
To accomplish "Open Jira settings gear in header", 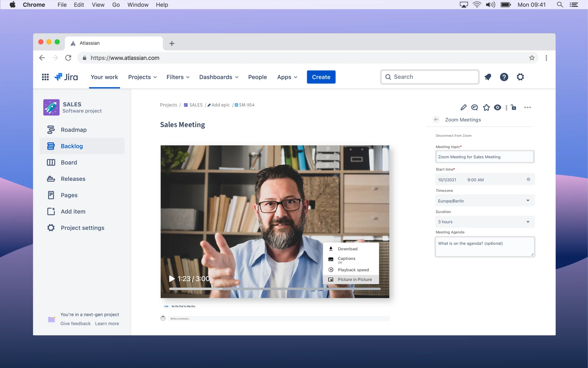I will [520, 77].
